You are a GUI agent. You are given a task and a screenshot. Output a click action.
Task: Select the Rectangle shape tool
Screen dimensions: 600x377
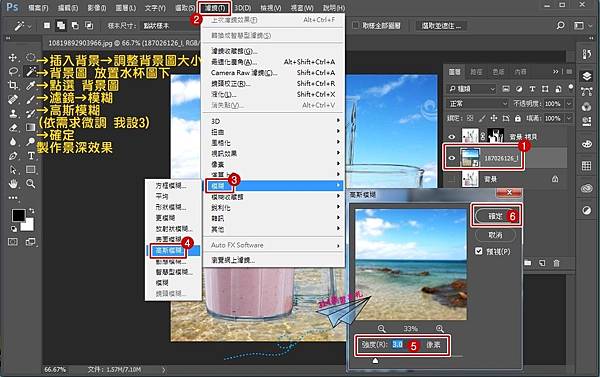click(x=31, y=170)
